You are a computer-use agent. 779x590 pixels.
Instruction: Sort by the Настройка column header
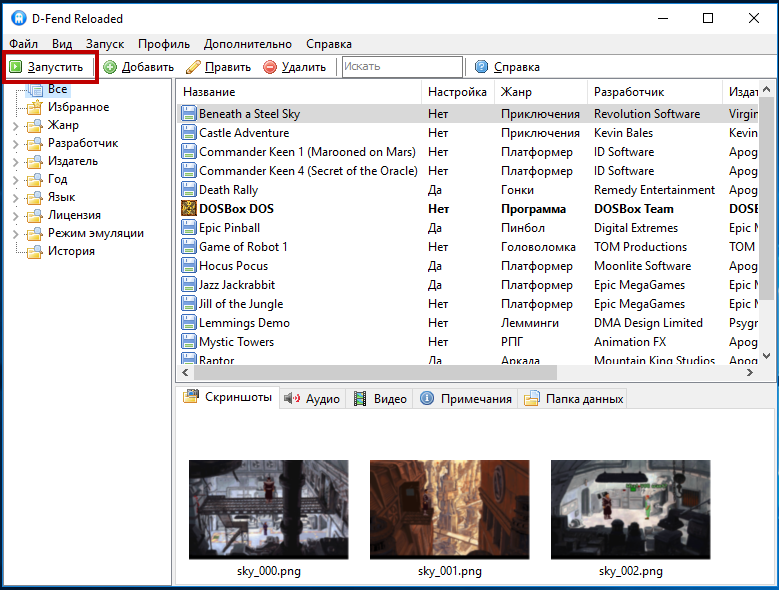coord(458,92)
